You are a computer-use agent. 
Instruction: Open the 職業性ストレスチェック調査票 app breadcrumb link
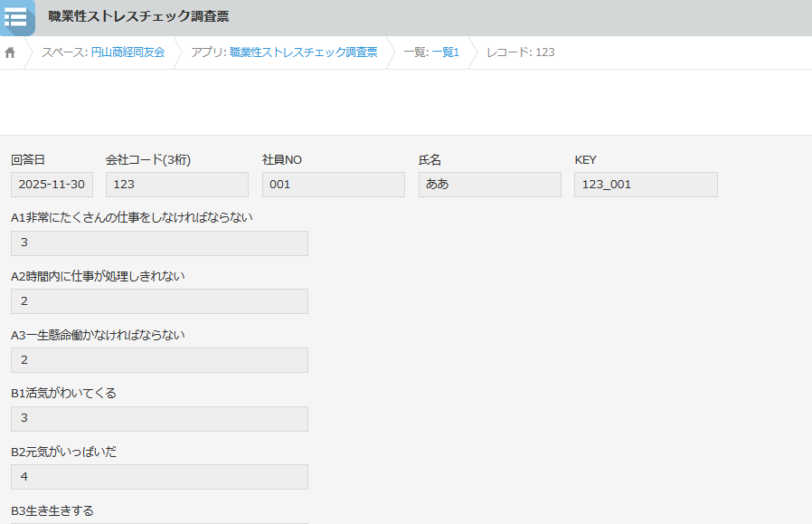(x=303, y=52)
